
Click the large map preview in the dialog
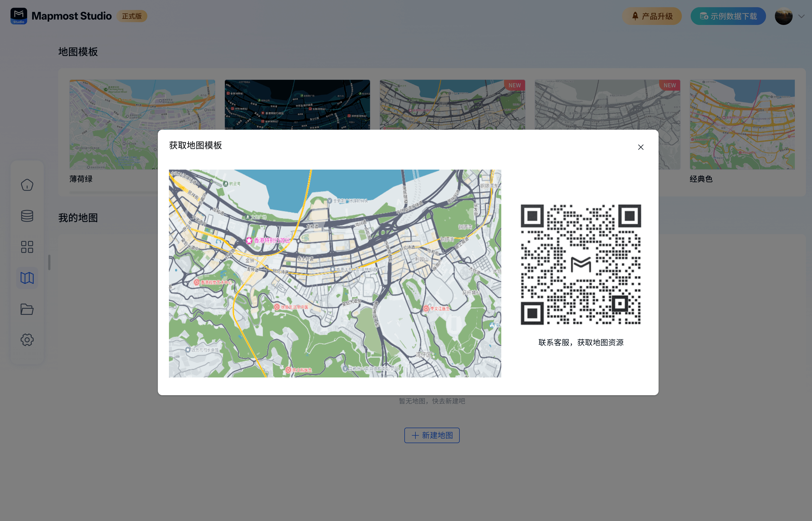point(335,273)
